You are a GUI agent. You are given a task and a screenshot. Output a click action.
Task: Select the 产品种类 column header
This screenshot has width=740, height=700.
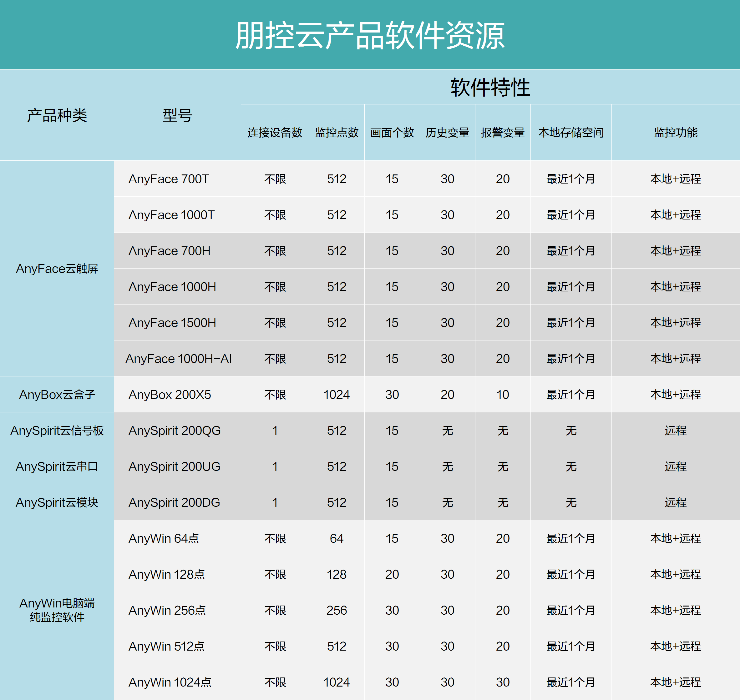[57, 115]
